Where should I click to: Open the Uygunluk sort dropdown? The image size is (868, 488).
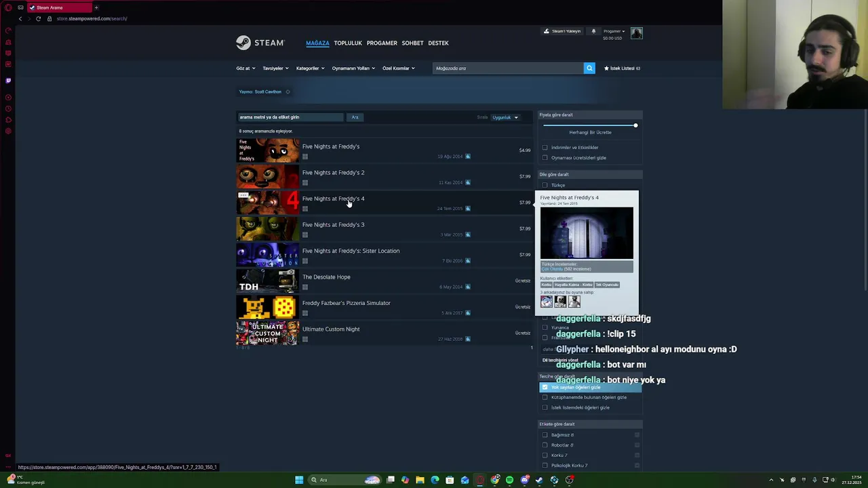click(x=505, y=117)
